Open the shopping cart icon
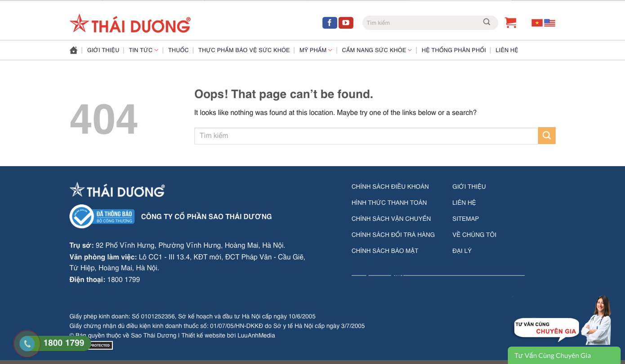Screen dimensions: 625x364 [510, 22]
